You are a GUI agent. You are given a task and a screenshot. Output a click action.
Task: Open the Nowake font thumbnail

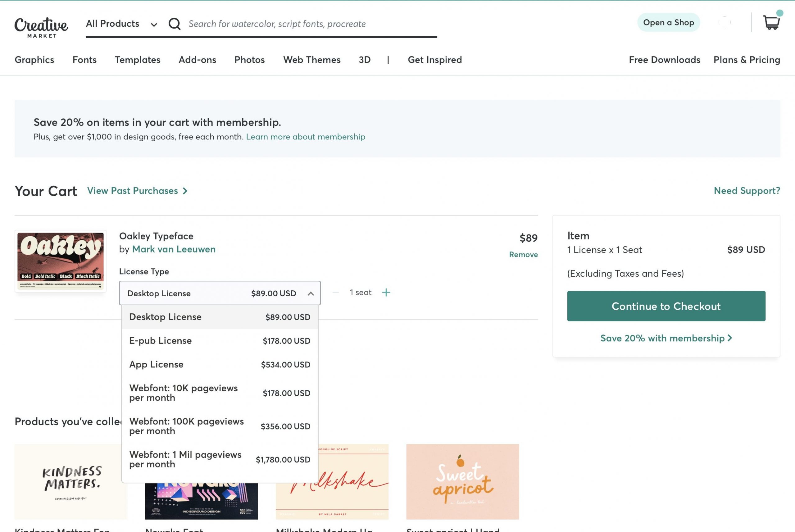[x=202, y=501]
